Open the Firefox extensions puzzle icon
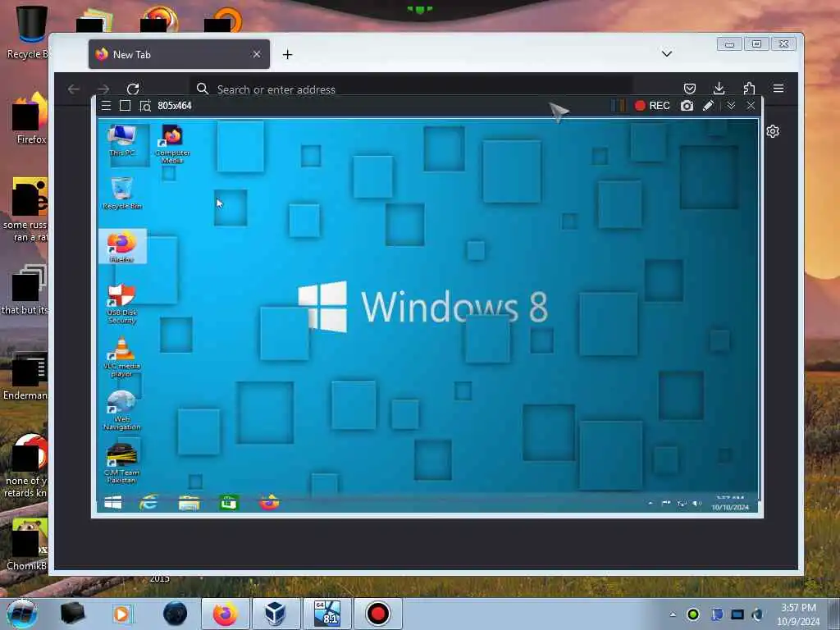840x630 pixels. 749,89
